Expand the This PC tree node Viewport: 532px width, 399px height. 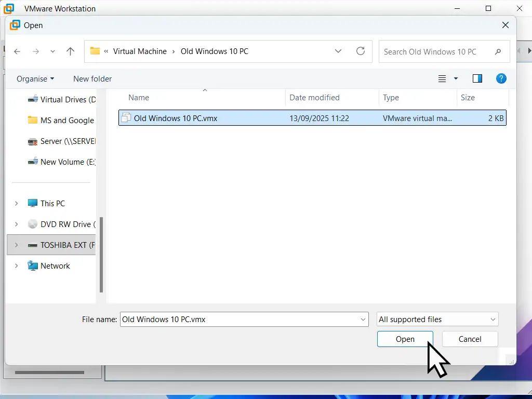pyautogui.click(x=16, y=203)
